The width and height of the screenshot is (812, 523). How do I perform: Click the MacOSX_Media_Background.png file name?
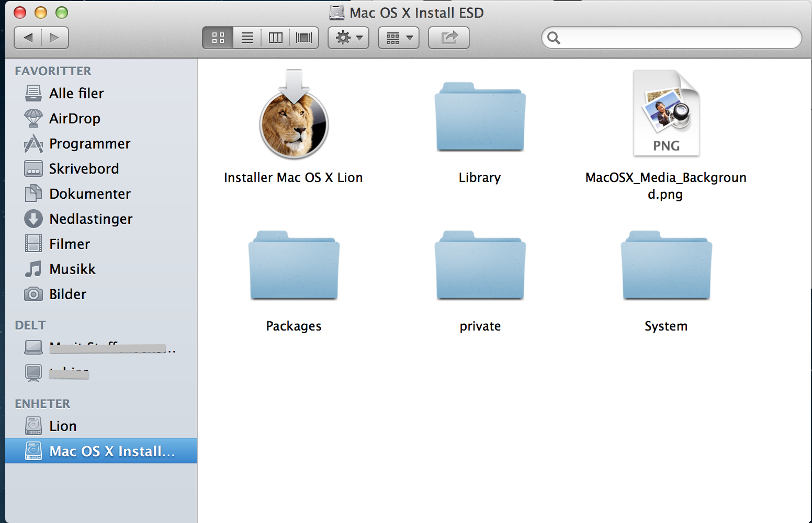[666, 186]
